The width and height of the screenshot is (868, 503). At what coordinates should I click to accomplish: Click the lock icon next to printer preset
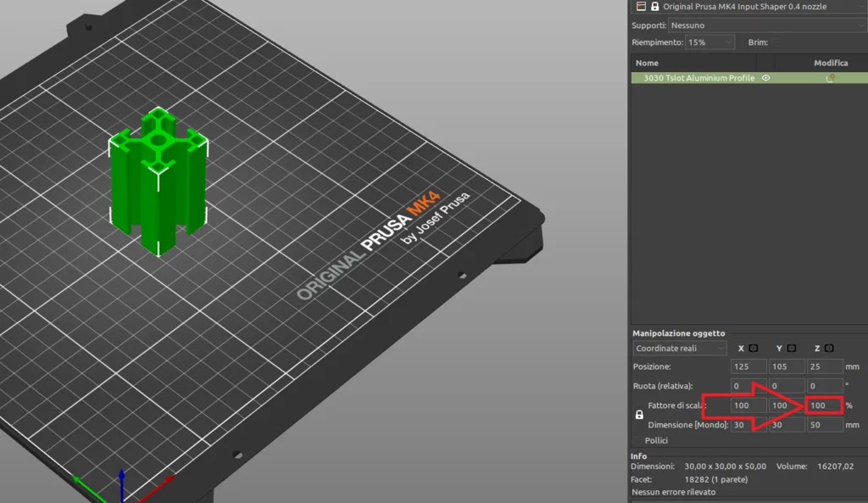[654, 6]
